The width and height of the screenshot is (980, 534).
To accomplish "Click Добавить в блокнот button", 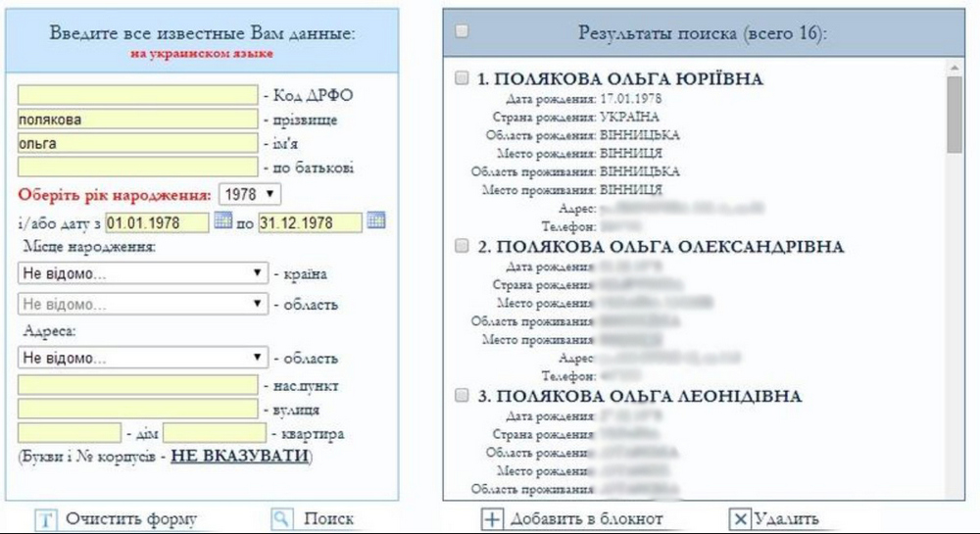I will coord(586,519).
